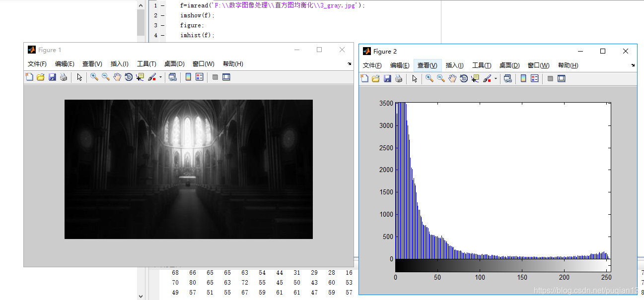The height and width of the screenshot is (300, 644).
Task: Open 插入(I) menu in Figure 1
Action: (x=120, y=64)
